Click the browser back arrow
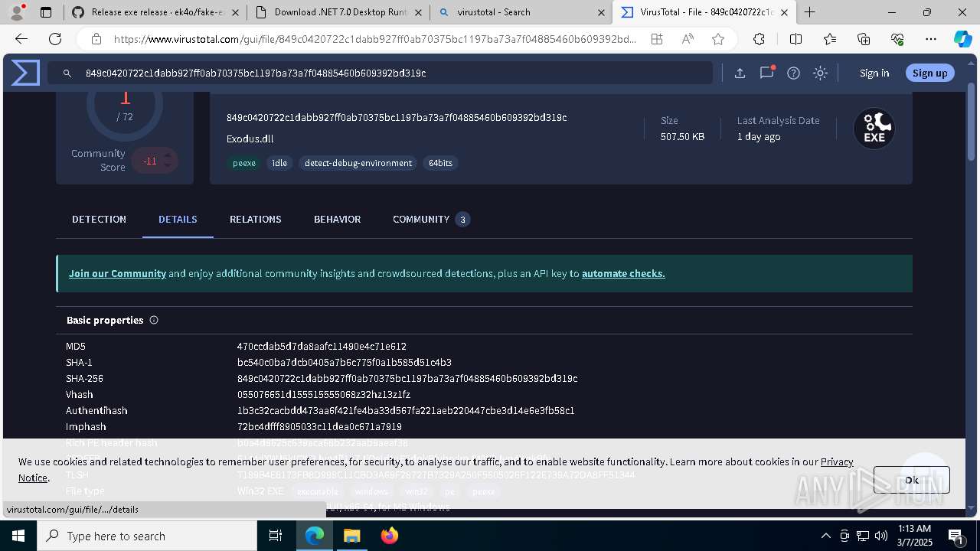The width and height of the screenshot is (980, 551). 21,39
